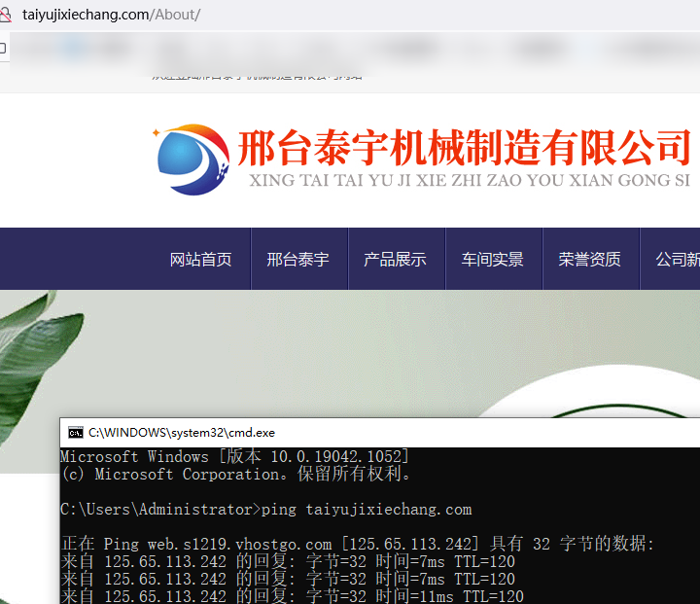The image size is (700, 604).
Task: Click the partially visible 公司新 menu item
Action: (677, 260)
